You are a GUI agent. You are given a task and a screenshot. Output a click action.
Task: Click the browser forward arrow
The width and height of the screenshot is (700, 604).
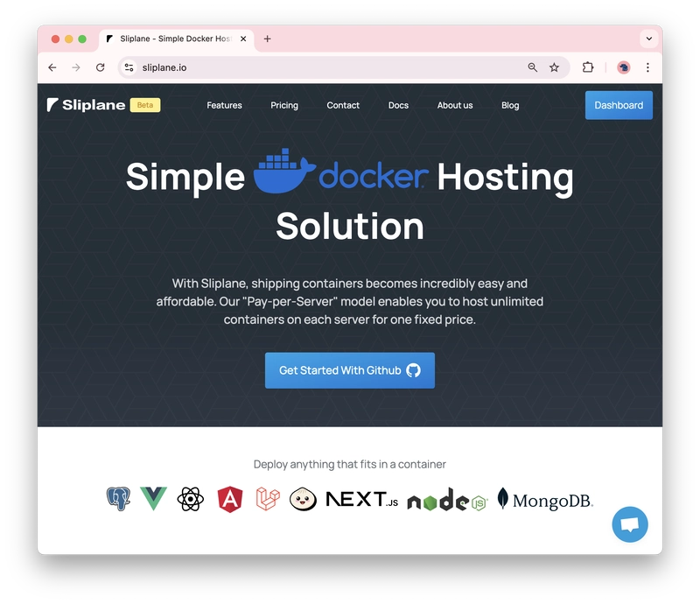(x=76, y=67)
